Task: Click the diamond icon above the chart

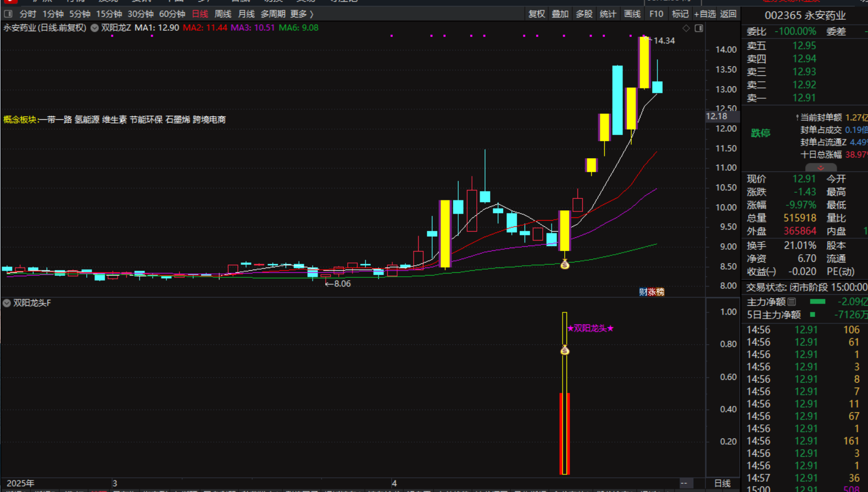Action: 686,28
